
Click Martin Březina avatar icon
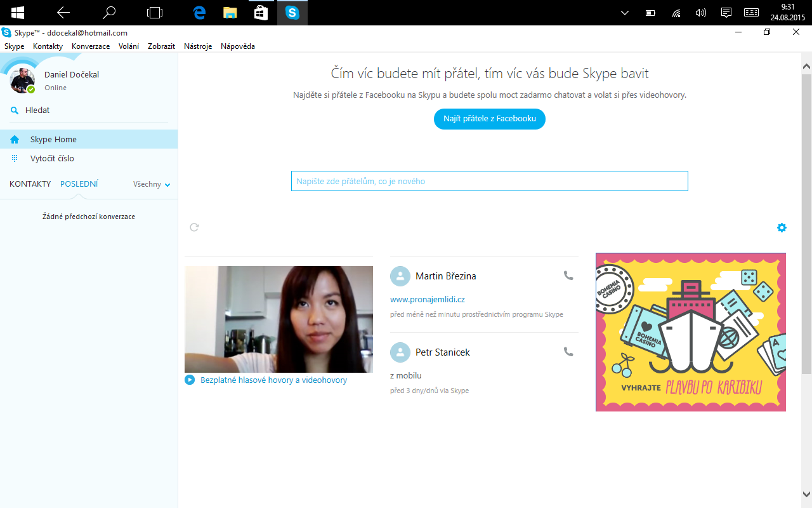pyautogui.click(x=400, y=276)
